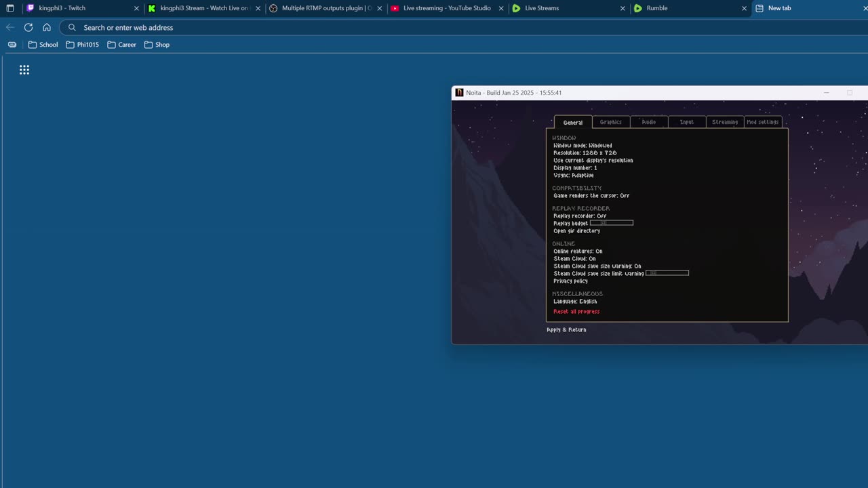Close the Rumble tab

coord(744,8)
